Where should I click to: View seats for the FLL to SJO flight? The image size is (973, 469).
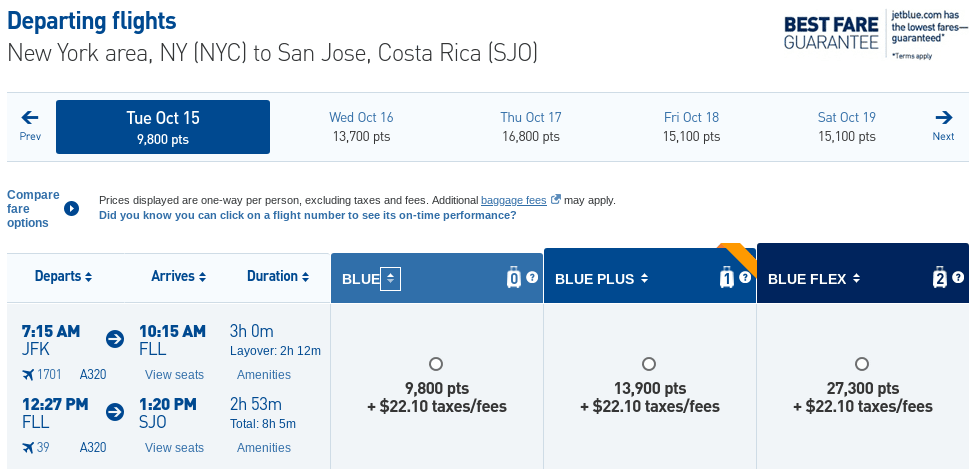click(x=174, y=448)
